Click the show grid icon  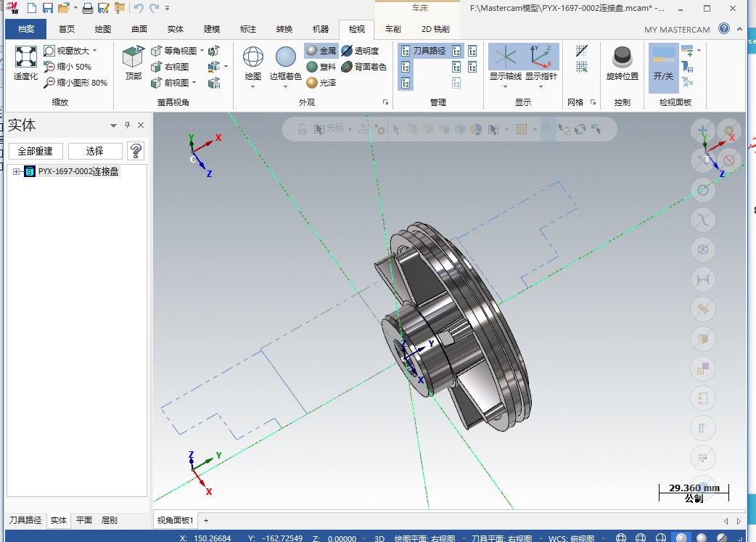[581, 51]
